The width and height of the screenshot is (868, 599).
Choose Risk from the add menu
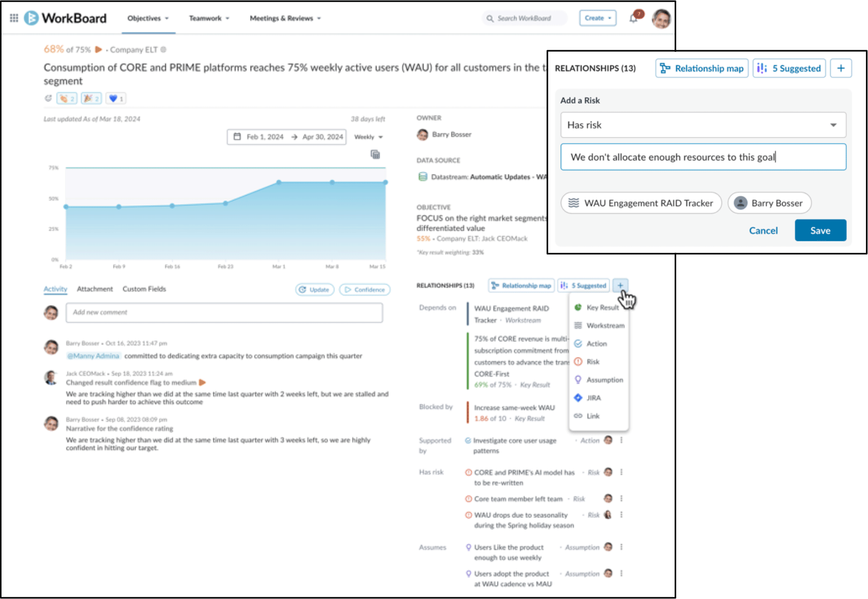[587, 362]
